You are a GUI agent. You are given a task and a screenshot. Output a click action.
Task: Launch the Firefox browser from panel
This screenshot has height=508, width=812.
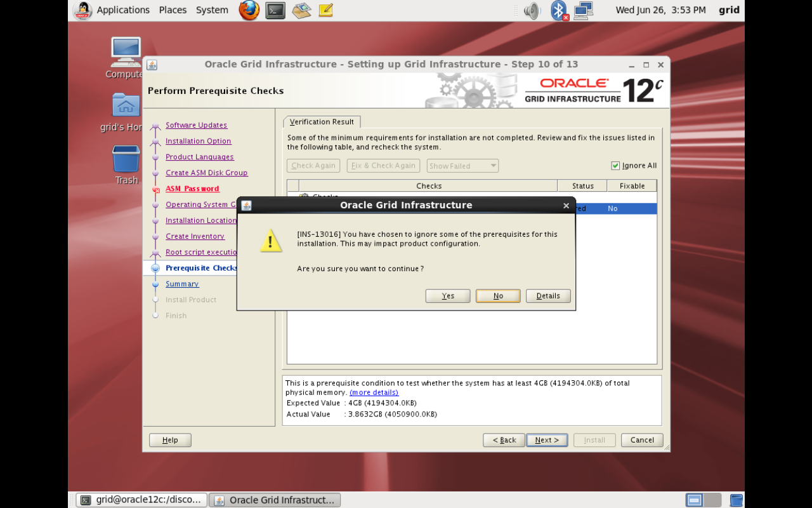[249, 10]
